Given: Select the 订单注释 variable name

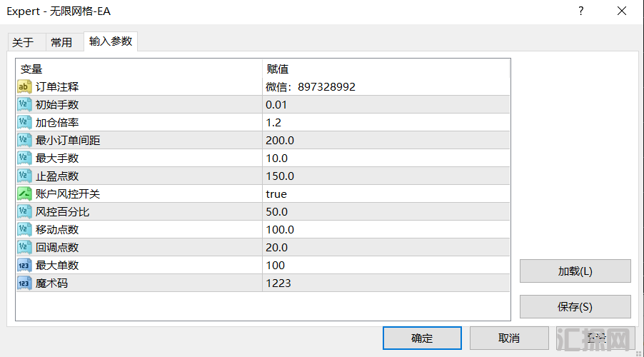Looking at the screenshot, I should coord(57,86).
